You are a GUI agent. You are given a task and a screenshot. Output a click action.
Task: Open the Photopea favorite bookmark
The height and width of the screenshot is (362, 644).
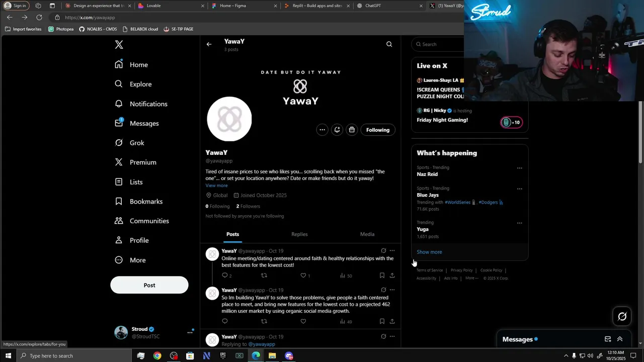click(x=61, y=29)
